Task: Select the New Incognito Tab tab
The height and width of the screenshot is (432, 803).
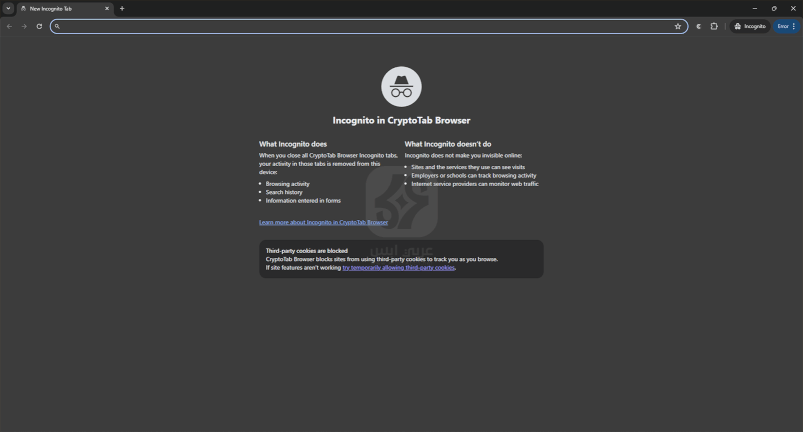Action: point(65,9)
